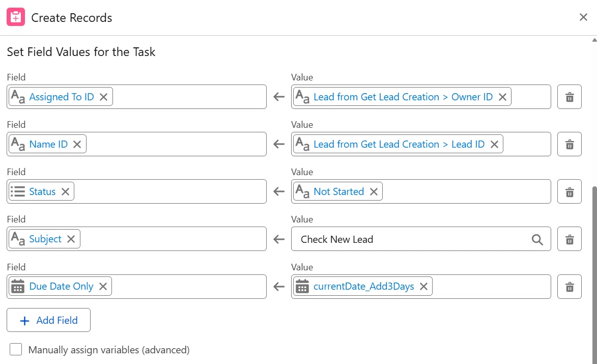Delete the Name ID field row
The height and width of the screenshot is (364, 597).
point(569,144)
